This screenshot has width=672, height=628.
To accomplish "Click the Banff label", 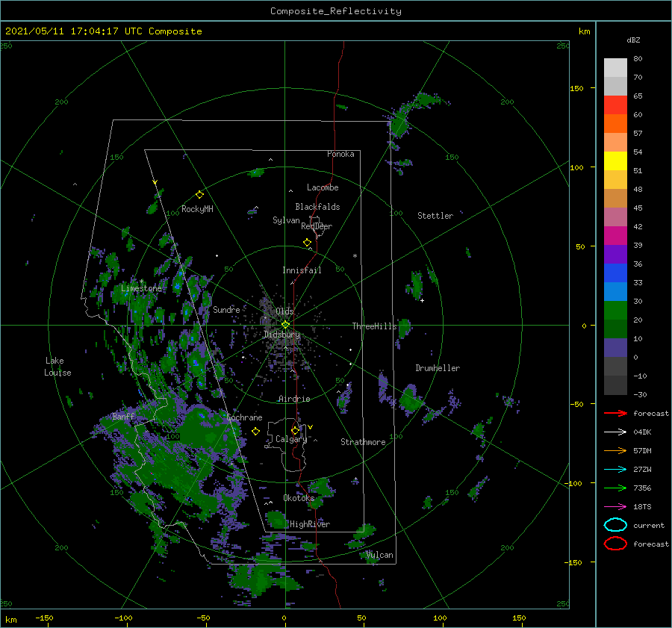I will [123, 416].
